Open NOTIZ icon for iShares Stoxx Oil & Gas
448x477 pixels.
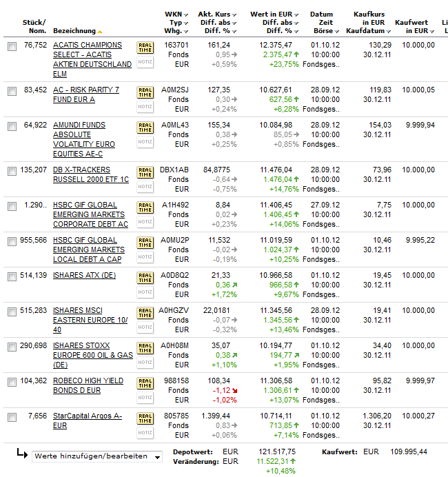[x=145, y=363]
